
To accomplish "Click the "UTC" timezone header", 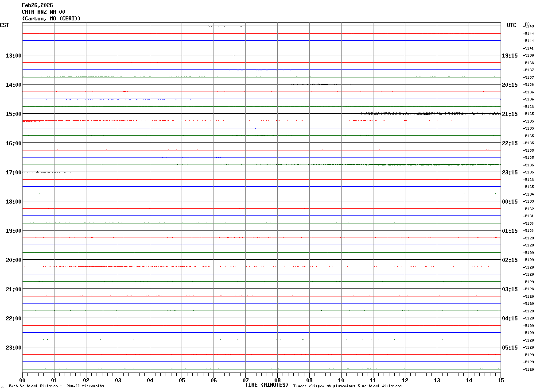I will (512, 25).
